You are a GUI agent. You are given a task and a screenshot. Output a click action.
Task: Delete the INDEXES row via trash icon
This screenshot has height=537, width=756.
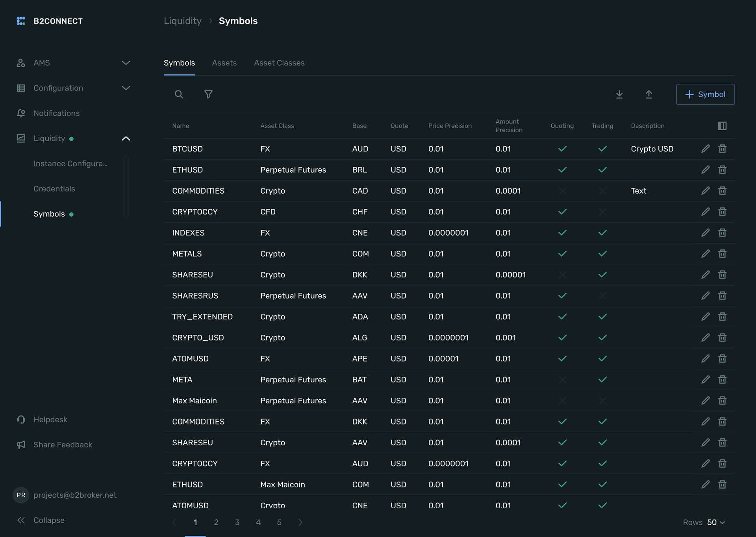[722, 233]
